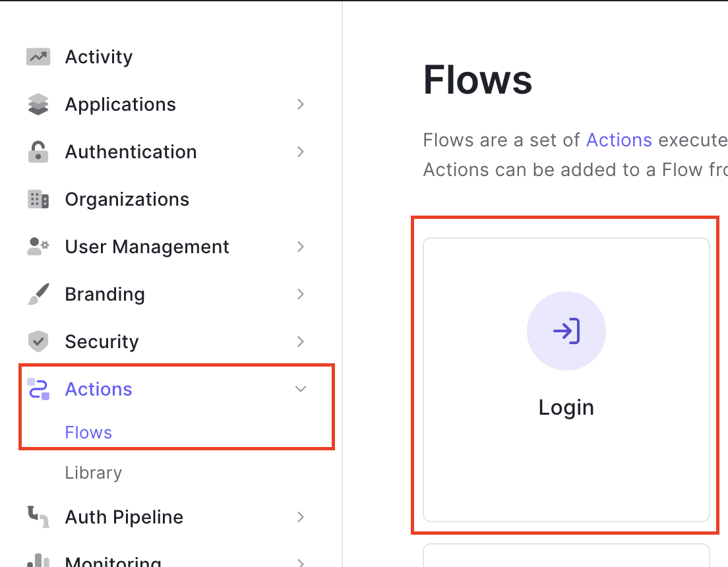
Task: Select the Auth Pipeline icon
Action: [x=38, y=517]
